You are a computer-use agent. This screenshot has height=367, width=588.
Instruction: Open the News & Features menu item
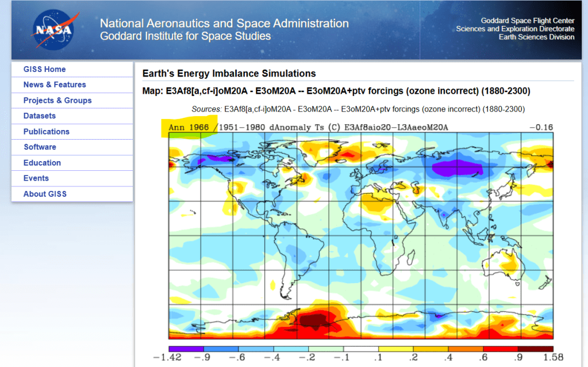[x=55, y=85]
